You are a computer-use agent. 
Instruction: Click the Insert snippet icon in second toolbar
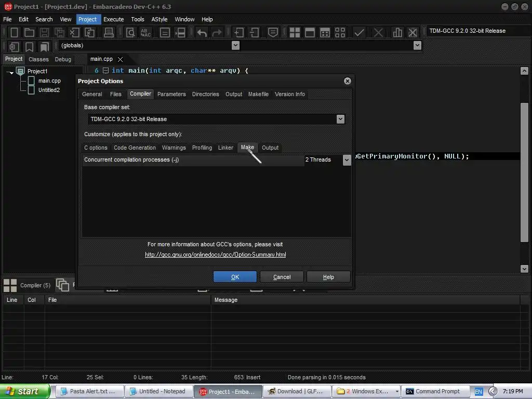pyautogui.click(x=14, y=46)
